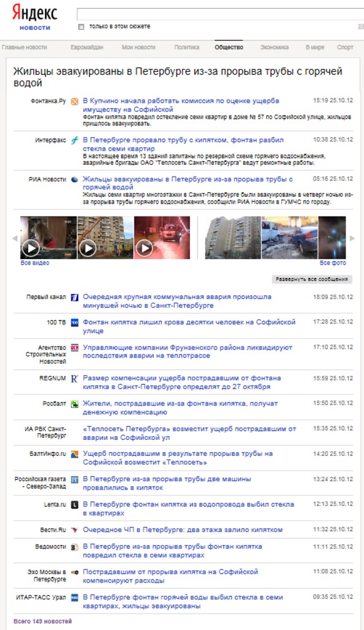Open the Экономика tab

pos(274,47)
